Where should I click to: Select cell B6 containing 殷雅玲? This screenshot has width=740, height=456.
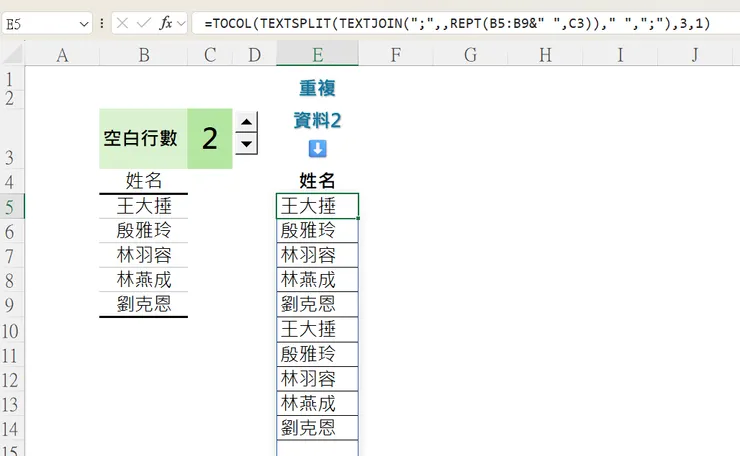143,231
